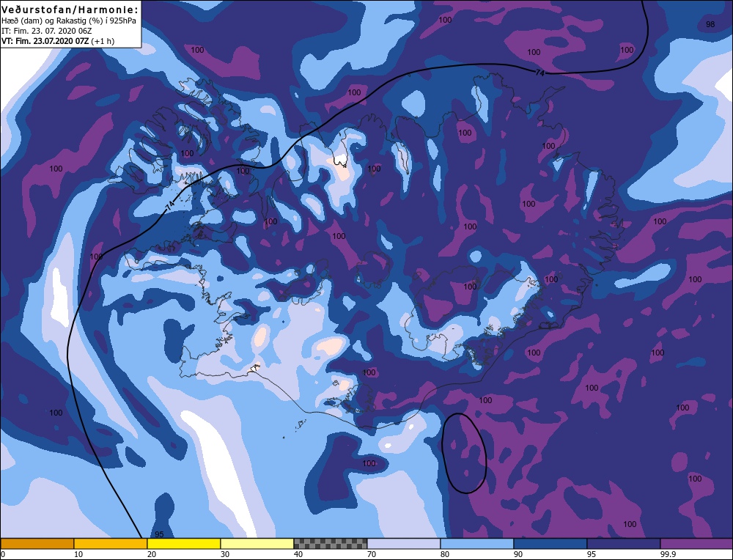Click the legend scale value '20'
733x560 pixels.
[152, 554]
